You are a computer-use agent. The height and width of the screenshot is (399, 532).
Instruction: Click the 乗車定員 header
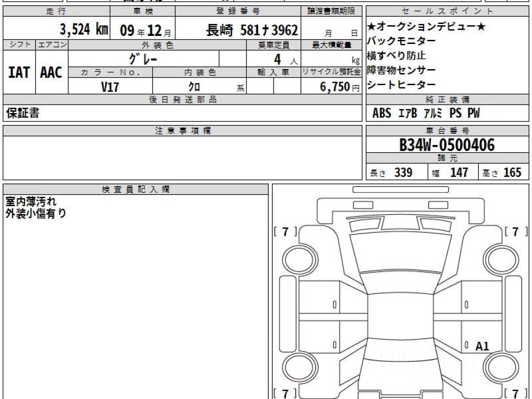274,45
